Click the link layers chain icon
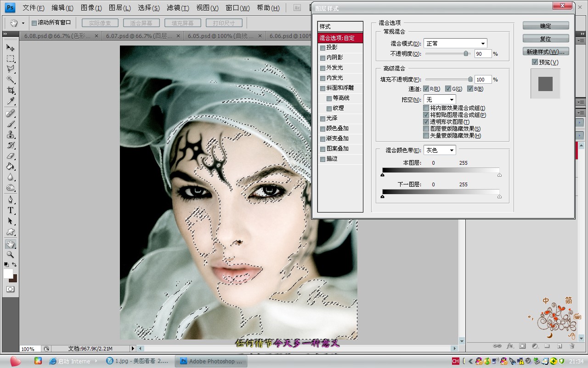The width and height of the screenshot is (588, 368). (x=497, y=346)
